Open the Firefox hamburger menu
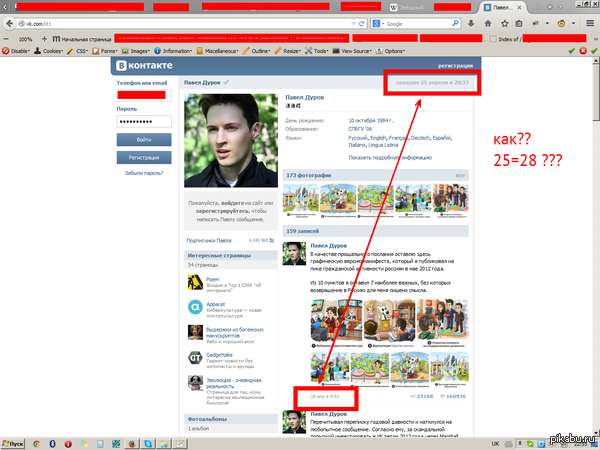The height and width of the screenshot is (450, 600). (x=590, y=24)
